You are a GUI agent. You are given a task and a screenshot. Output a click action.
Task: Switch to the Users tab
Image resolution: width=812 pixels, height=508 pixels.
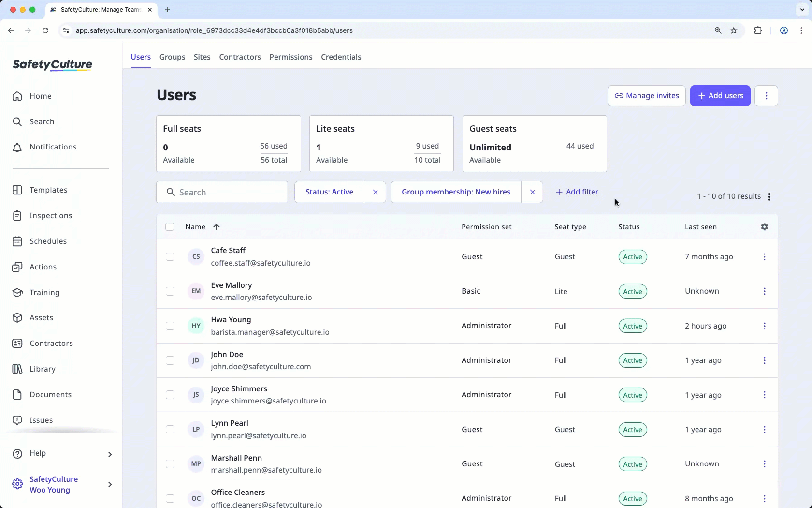[x=141, y=57]
